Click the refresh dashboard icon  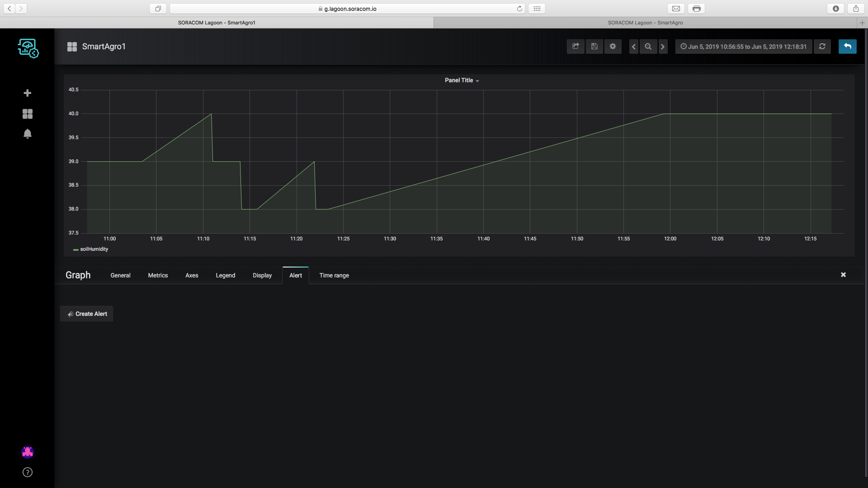(x=822, y=47)
